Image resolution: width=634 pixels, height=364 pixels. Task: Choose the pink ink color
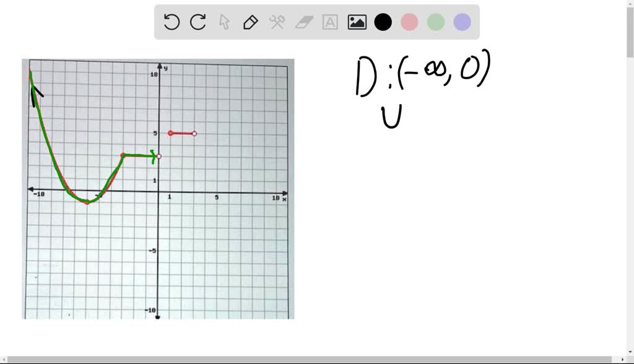tap(409, 22)
